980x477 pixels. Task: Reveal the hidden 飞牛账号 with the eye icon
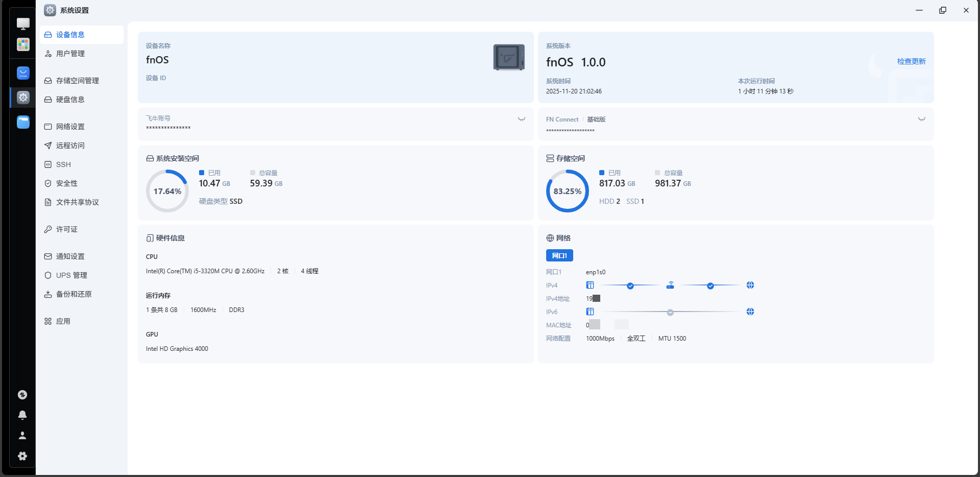[x=522, y=120]
